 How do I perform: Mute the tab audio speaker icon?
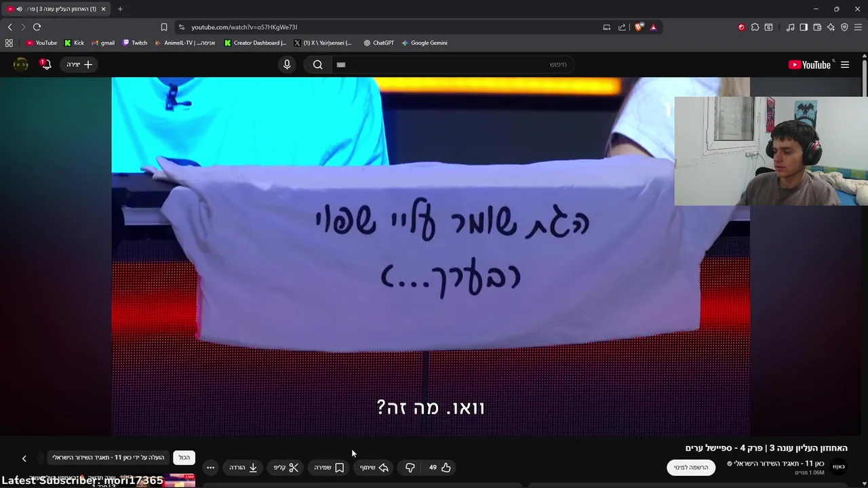pos(19,9)
